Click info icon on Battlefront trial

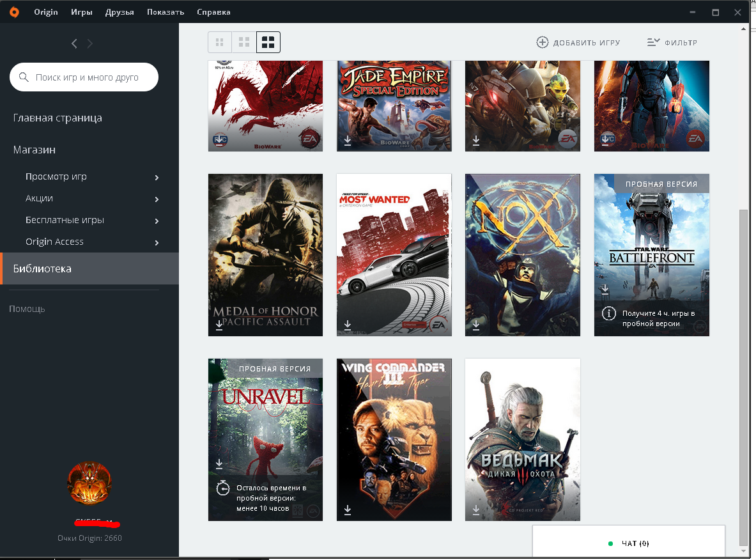pyautogui.click(x=610, y=313)
